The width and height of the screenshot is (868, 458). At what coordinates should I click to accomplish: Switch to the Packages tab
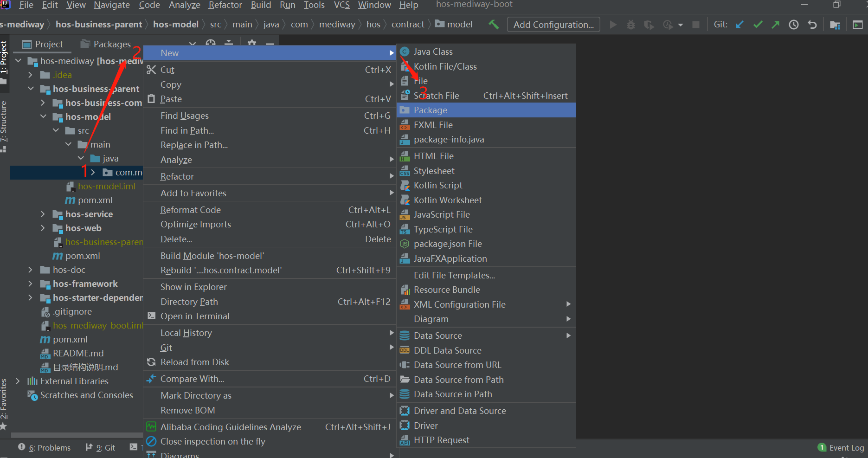point(106,44)
